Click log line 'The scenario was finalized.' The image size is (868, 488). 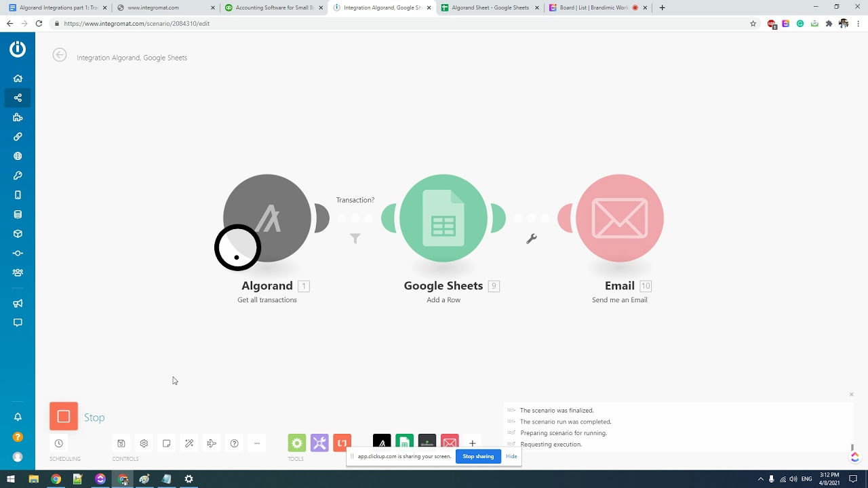click(557, 410)
